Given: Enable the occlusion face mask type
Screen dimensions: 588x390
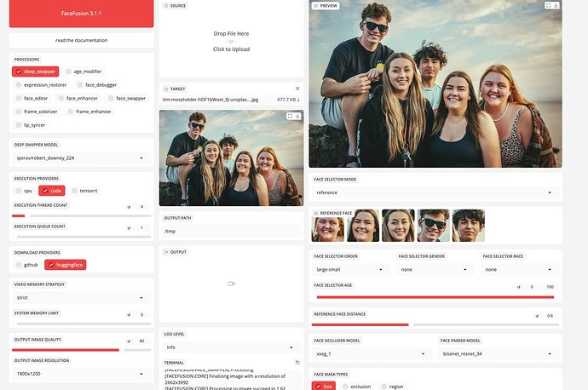Looking at the screenshot, I should 347,386.
